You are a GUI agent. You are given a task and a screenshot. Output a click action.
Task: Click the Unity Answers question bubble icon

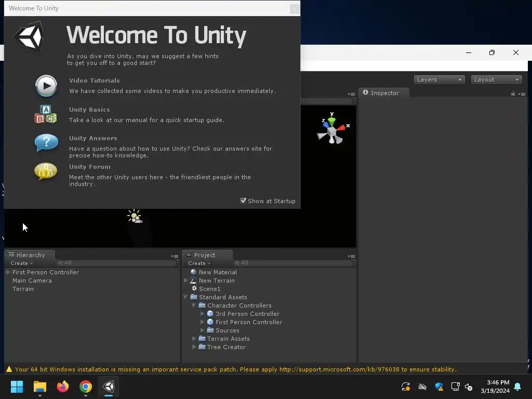[46, 142]
